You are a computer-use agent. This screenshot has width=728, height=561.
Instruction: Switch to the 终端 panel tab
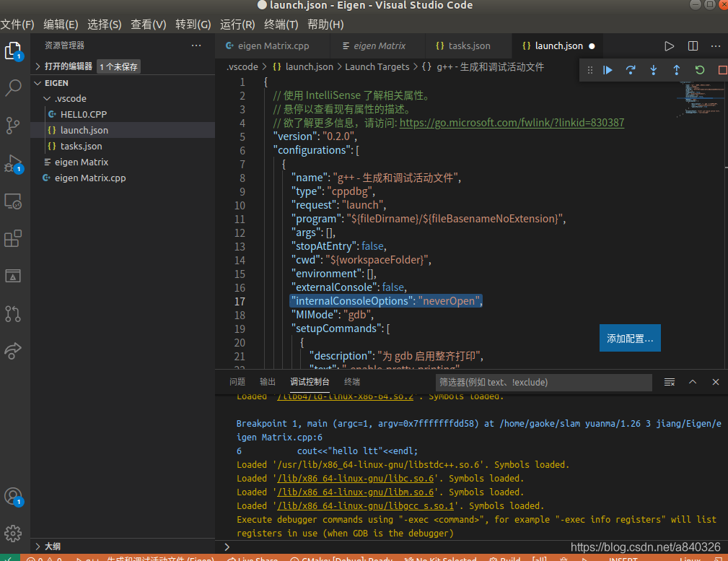352,382
